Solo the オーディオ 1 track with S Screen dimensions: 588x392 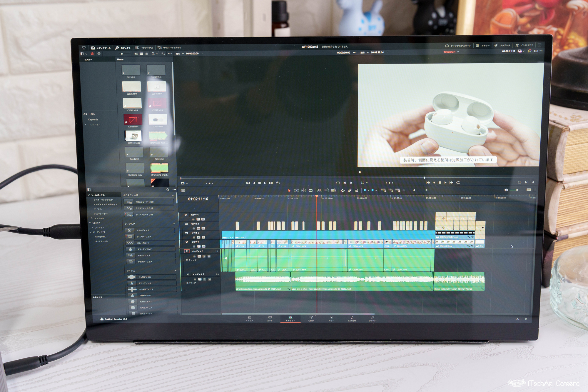204,256
